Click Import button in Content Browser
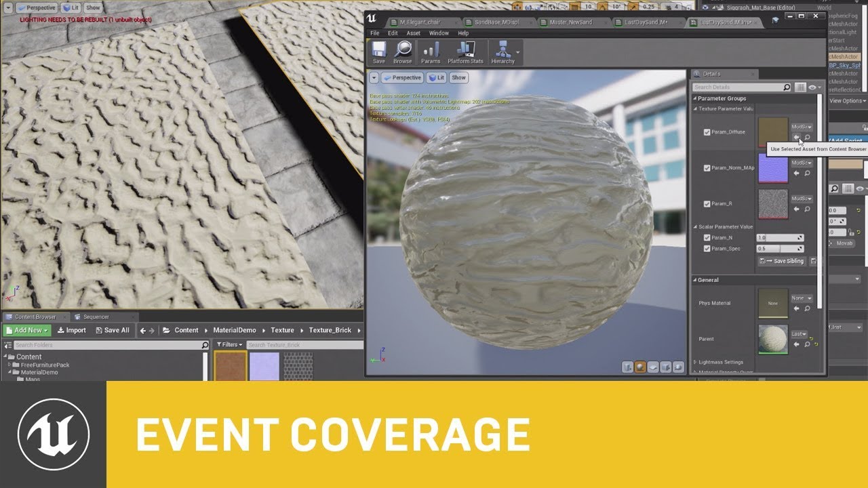The height and width of the screenshot is (488, 868). tap(71, 331)
